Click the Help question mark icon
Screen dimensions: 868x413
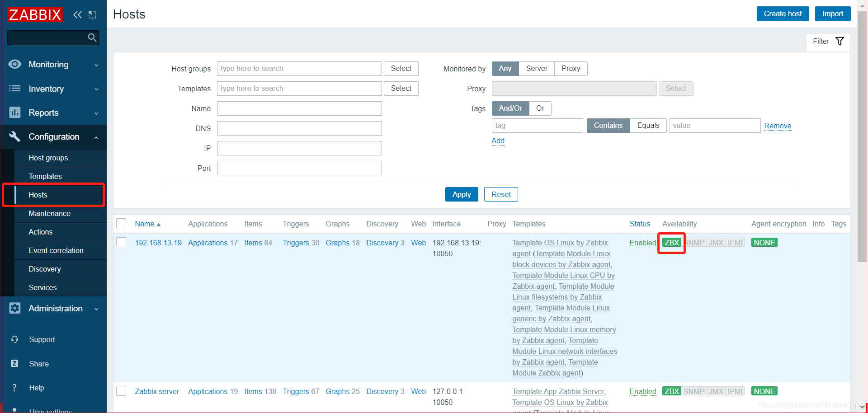coord(14,388)
